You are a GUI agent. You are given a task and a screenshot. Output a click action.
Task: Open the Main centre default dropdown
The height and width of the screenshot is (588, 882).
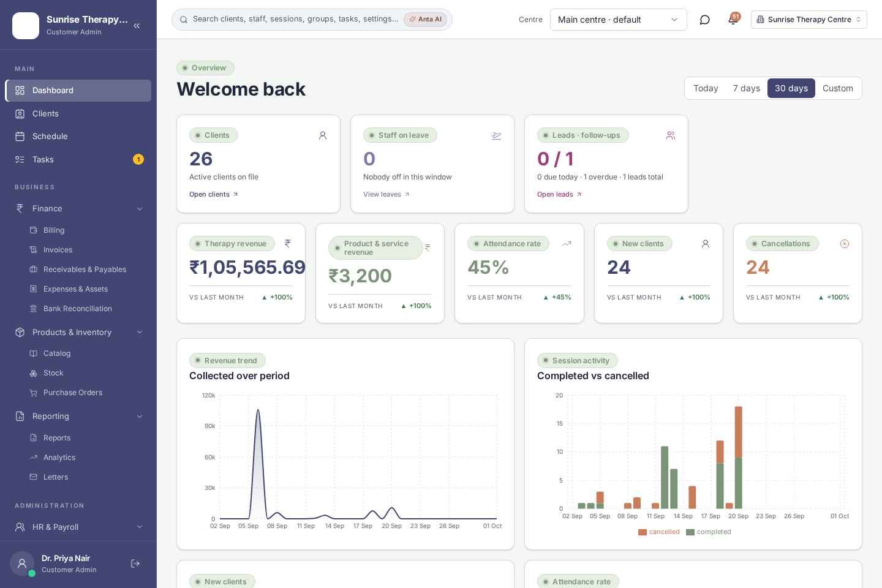click(x=619, y=20)
